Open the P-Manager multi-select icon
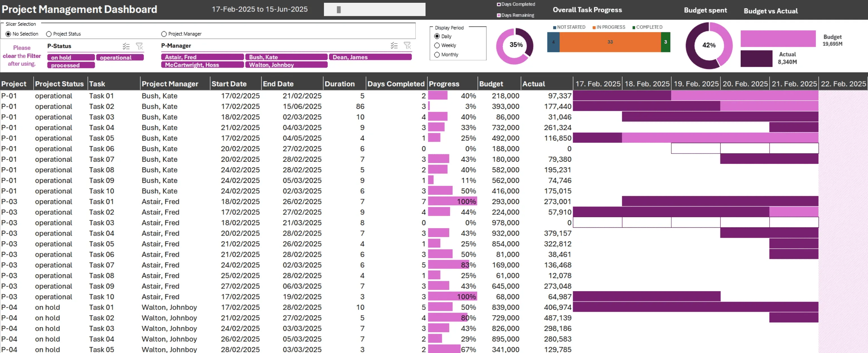The image size is (868, 353). pos(394,45)
